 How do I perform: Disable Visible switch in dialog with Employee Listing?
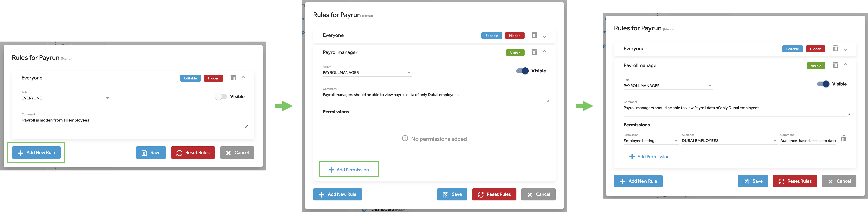pos(823,84)
